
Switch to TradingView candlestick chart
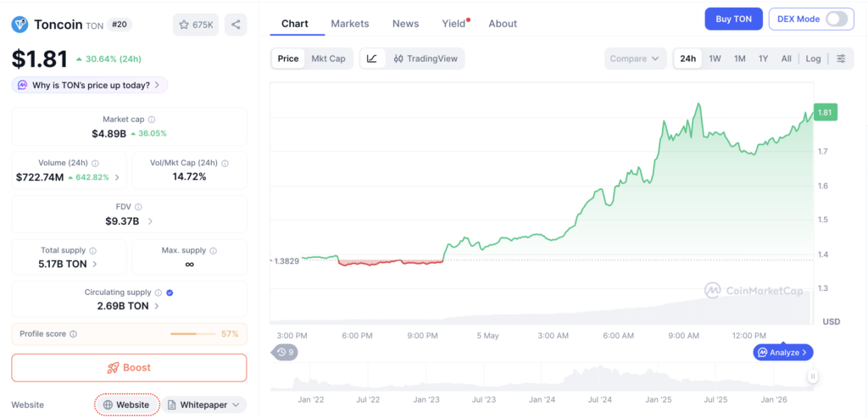426,59
